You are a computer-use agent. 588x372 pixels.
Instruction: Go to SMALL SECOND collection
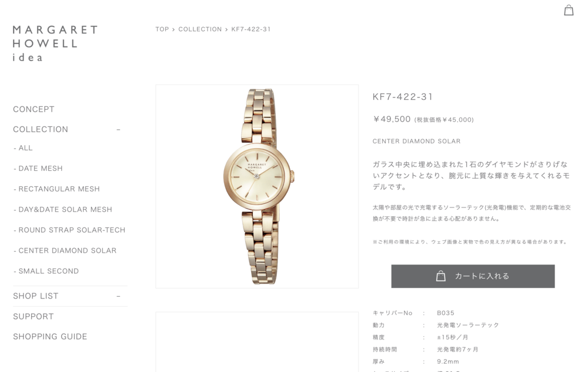[46, 272]
